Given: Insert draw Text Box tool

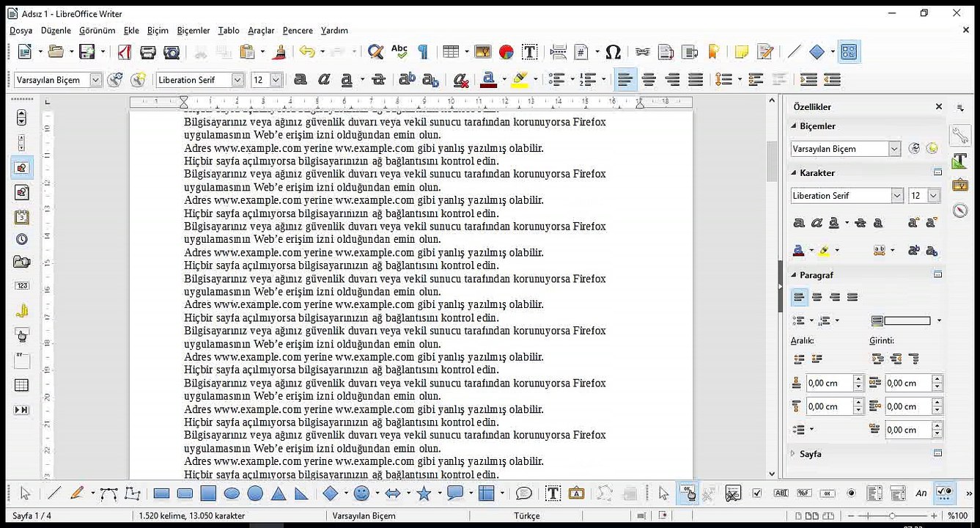Looking at the screenshot, I should click(x=553, y=494).
